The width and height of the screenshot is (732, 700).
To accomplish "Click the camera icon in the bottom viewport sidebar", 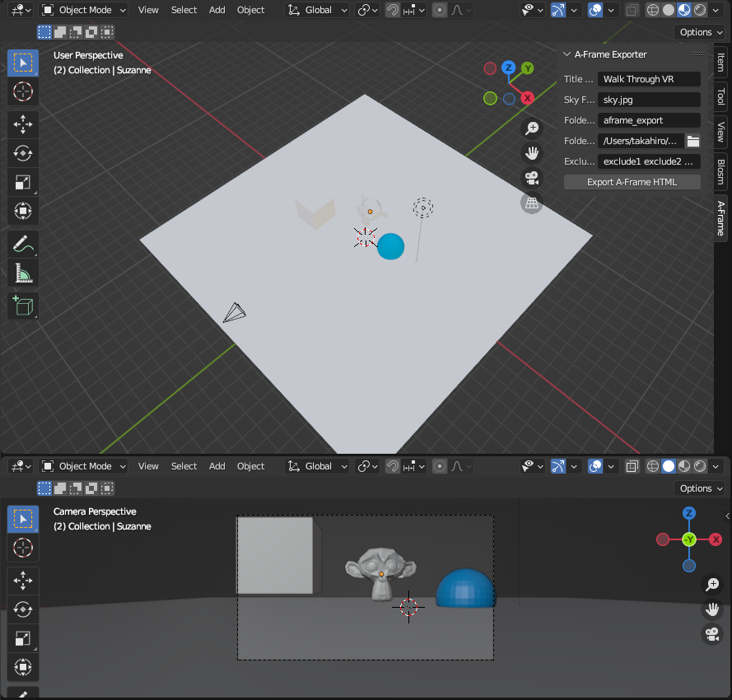I will pos(711,634).
